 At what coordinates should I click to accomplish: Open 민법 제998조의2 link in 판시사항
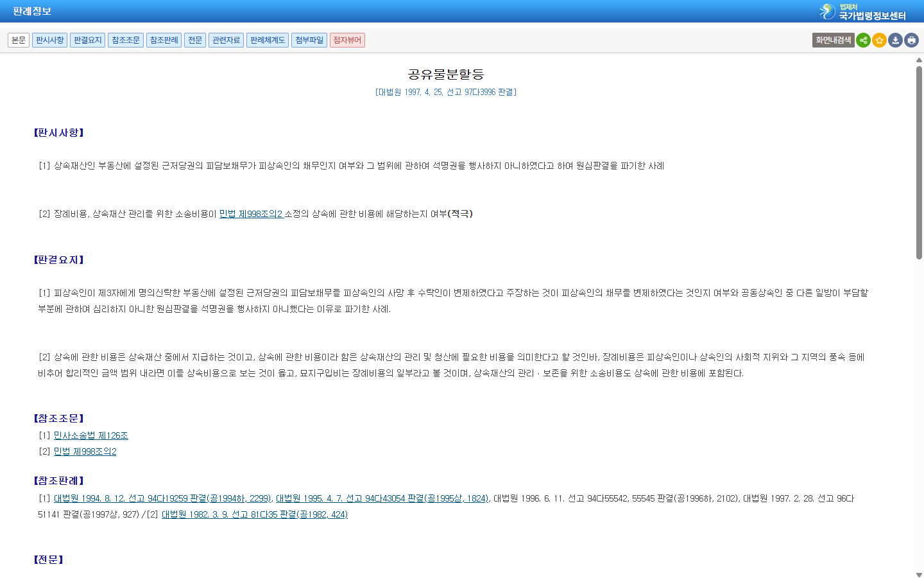click(x=251, y=214)
